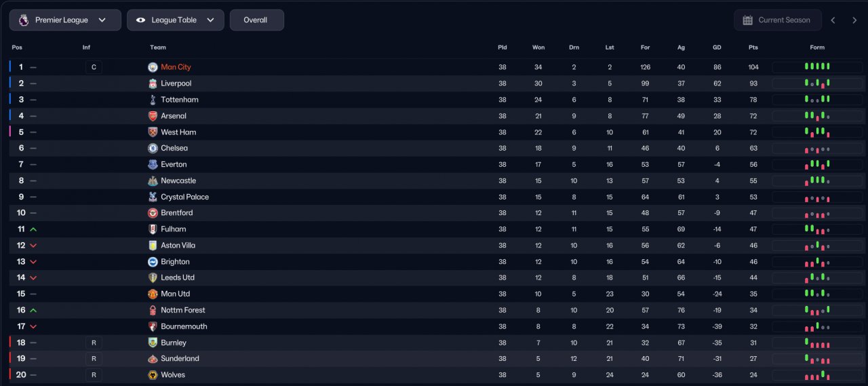Click the Liverpool club badge

[153, 83]
